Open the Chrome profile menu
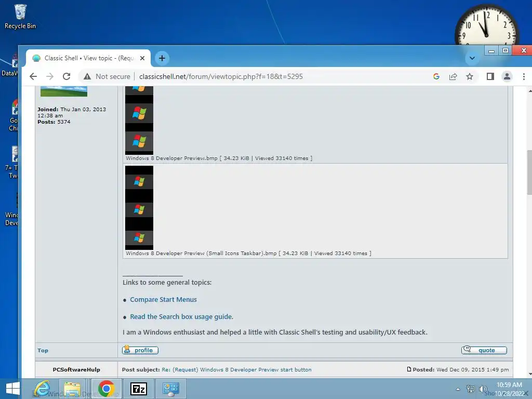This screenshot has width=532, height=399. 507,76
